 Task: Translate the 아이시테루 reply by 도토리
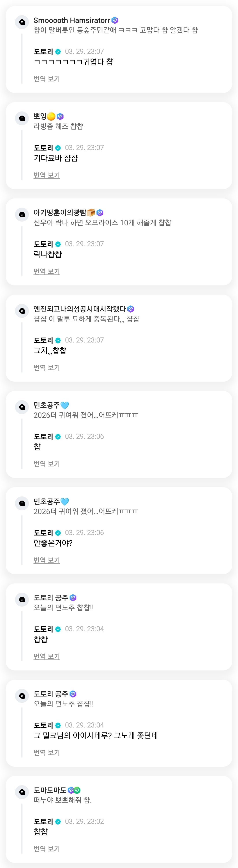(x=46, y=752)
